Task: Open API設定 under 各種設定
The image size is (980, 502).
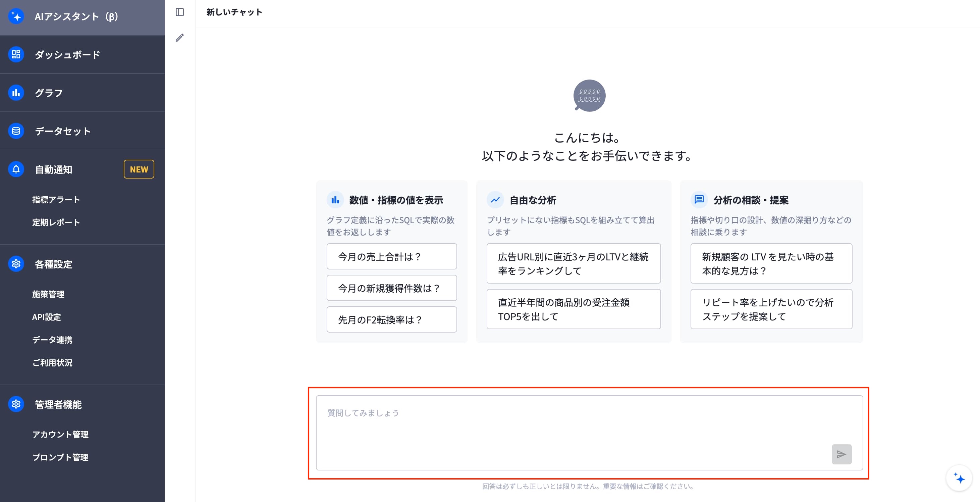Action: pyautogui.click(x=46, y=317)
